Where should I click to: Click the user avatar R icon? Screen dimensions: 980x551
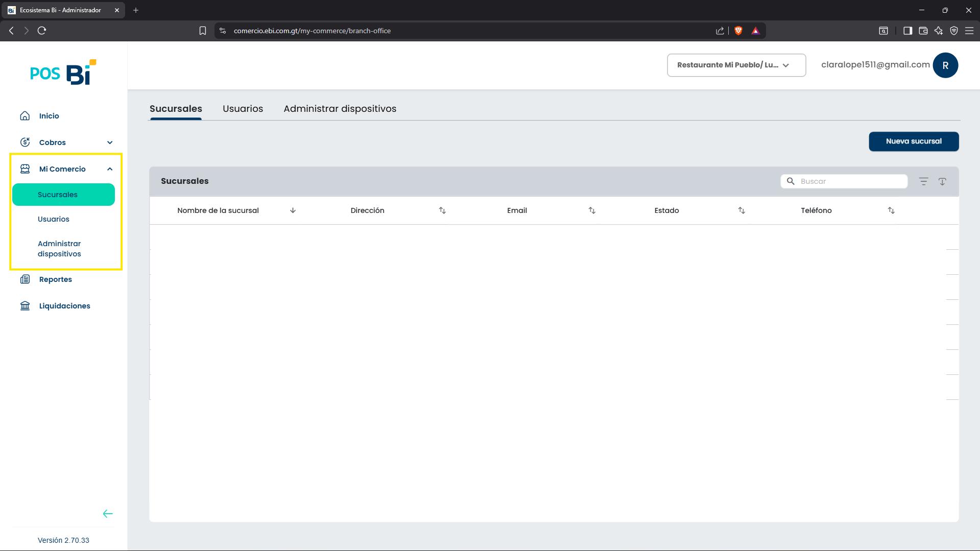pyautogui.click(x=945, y=65)
